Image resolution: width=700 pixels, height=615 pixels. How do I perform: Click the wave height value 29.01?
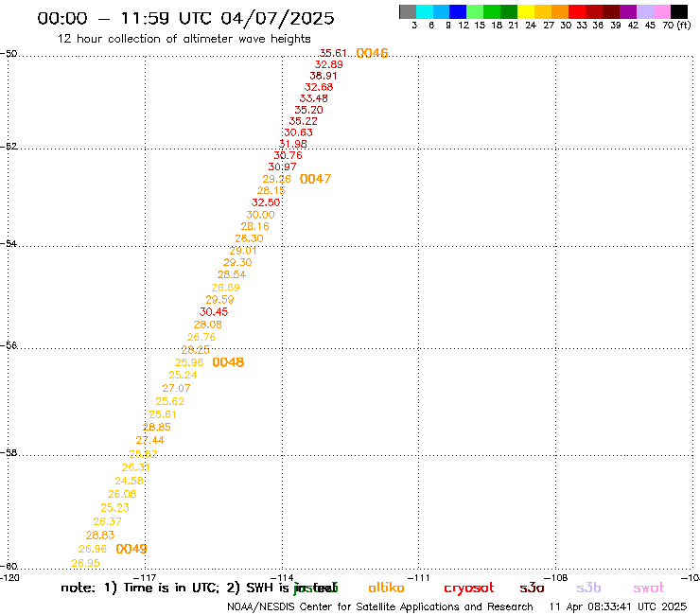point(243,251)
